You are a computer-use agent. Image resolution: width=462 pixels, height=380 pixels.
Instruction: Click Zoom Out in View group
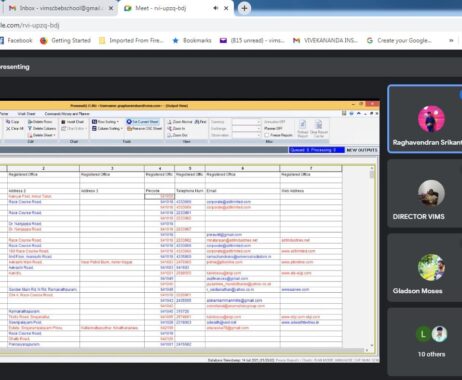click(177, 135)
